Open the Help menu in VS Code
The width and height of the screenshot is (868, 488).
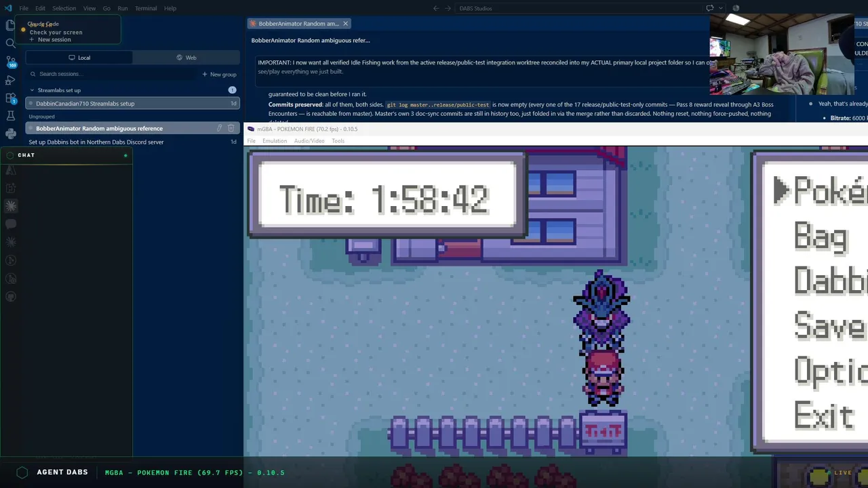[170, 8]
